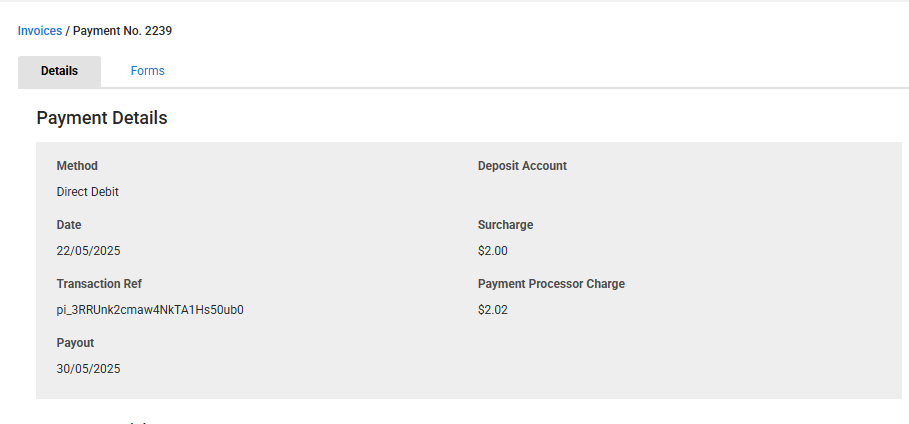Image resolution: width=909 pixels, height=424 pixels.
Task: Click the $2.02 processor charge amount
Action: [493, 310]
